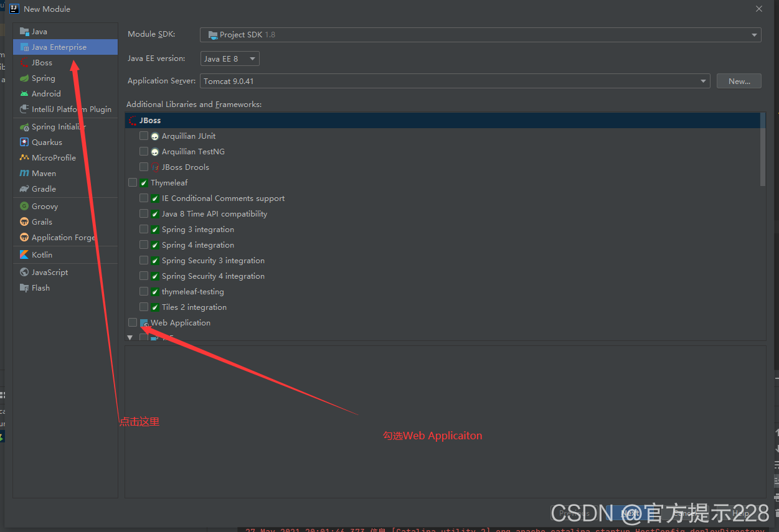Select the Flash folder icon
Viewport: 779px width, 532px height.
[24, 288]
